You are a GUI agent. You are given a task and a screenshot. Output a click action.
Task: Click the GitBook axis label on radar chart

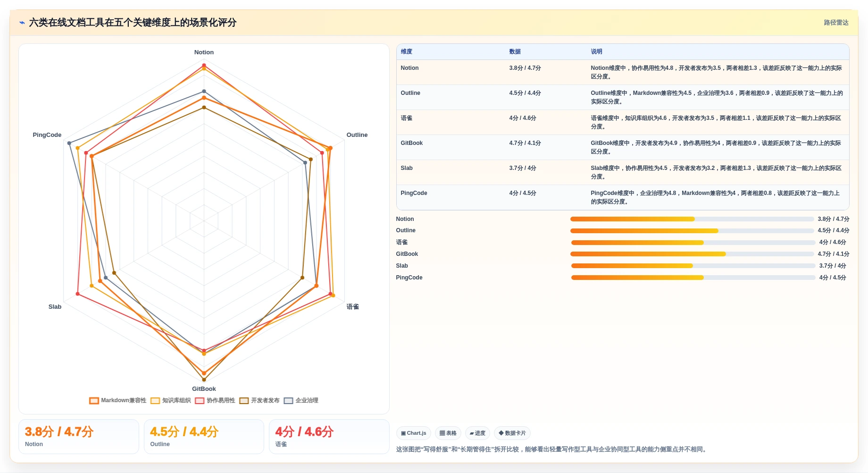204,389
